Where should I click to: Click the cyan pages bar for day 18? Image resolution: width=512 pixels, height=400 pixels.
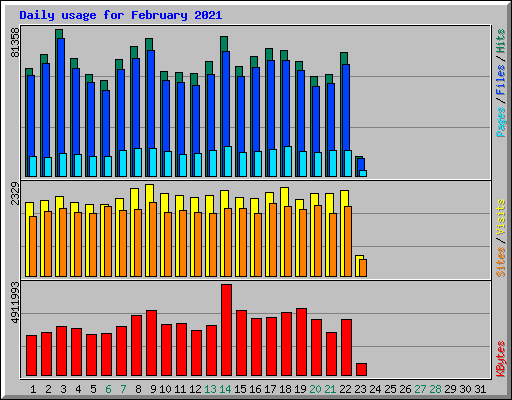click(288, 161)
